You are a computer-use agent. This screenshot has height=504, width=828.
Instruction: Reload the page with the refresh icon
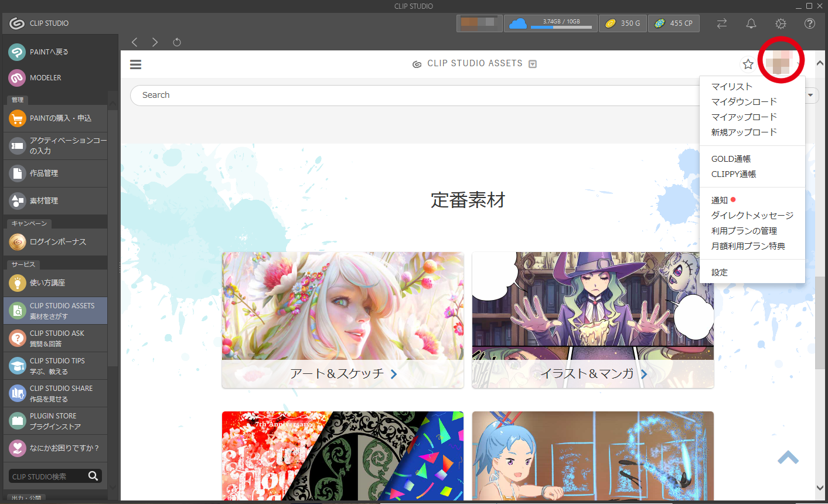pyautogui.click(x=177, y=42)
